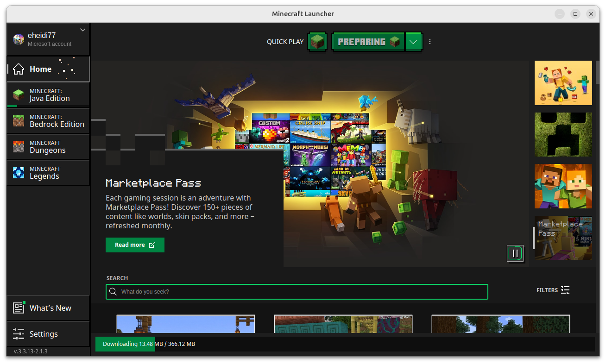Click the Settings sliders icon
This screenshot has height=364, width=606.
[19, 334]
